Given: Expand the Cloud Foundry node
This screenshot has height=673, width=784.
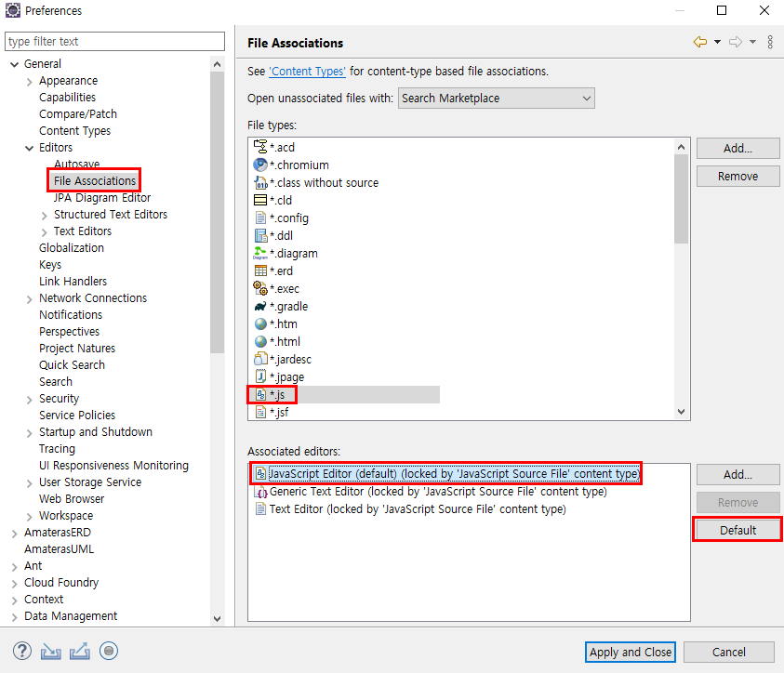Looking at the screenshot, I should point(15,583).
